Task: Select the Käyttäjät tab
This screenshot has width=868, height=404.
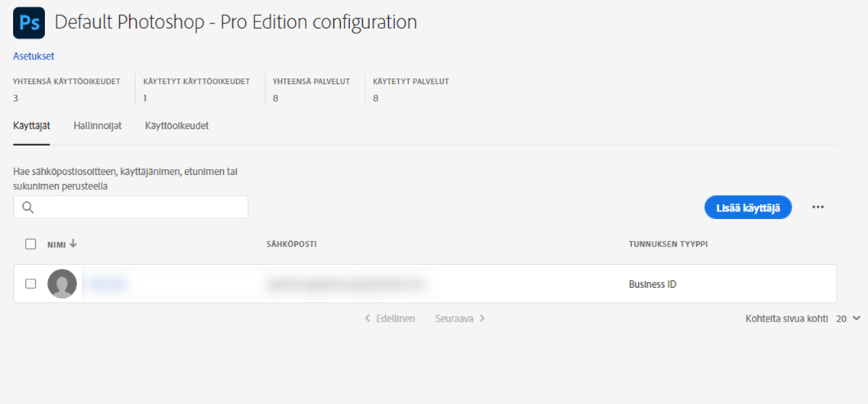Action: (31, 126)
